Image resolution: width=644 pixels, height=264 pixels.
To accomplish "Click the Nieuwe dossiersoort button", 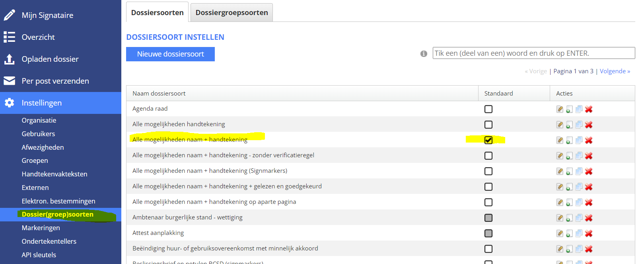I will 170,54.
